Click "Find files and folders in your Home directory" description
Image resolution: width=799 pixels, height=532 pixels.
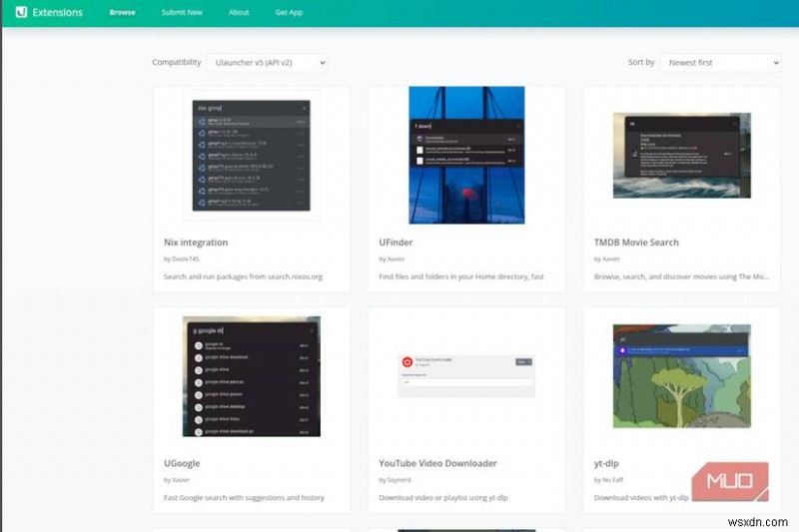(x=461, y=276)
